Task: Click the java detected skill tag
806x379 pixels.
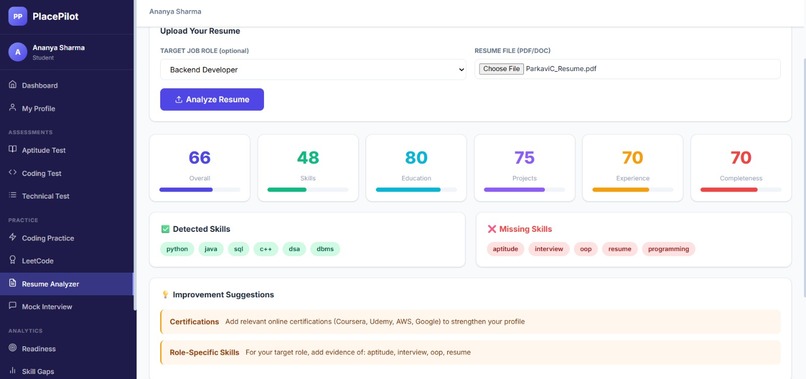Action: pyautogui.click(x=211, y=249)
